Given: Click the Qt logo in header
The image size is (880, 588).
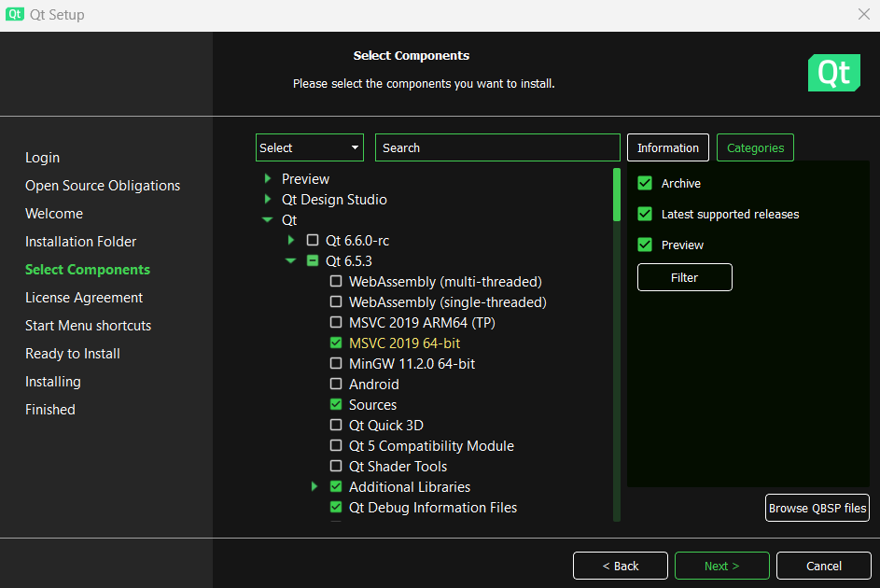Looking at the screenshot, I should click(833, 73).
